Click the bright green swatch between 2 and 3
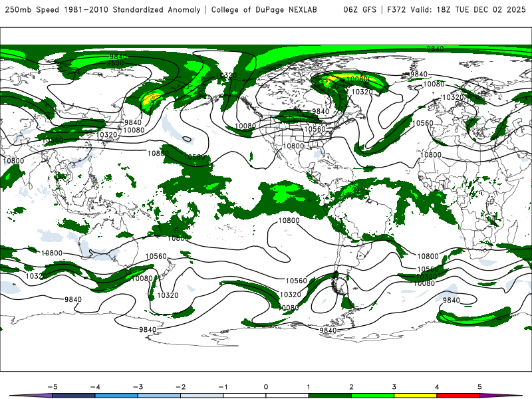Viewport: 532px width, 399px height. (372, 396)
